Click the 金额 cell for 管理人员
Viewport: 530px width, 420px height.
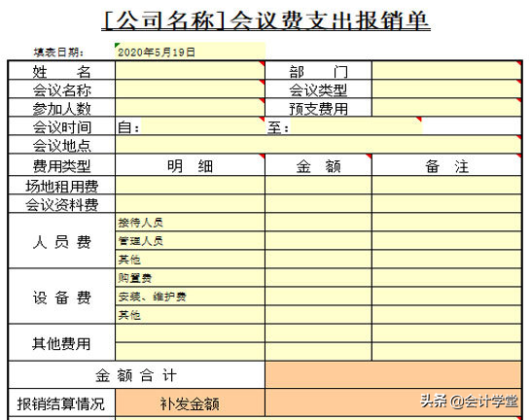click(318, 241)
